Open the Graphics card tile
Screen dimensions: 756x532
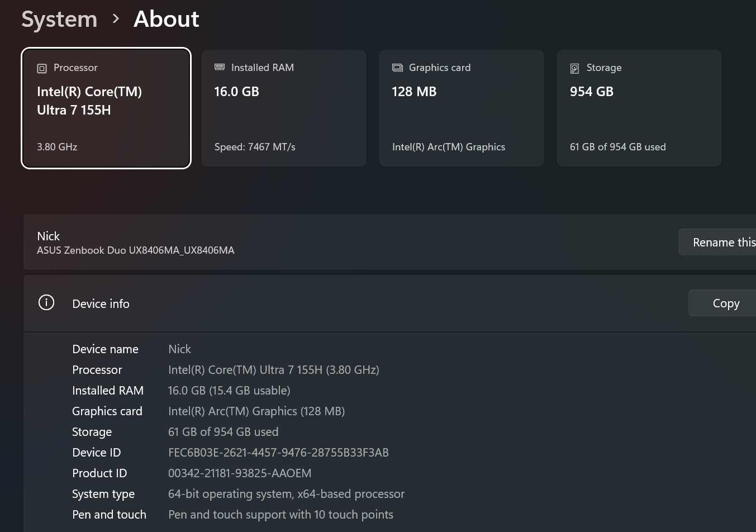pos(462,108)
